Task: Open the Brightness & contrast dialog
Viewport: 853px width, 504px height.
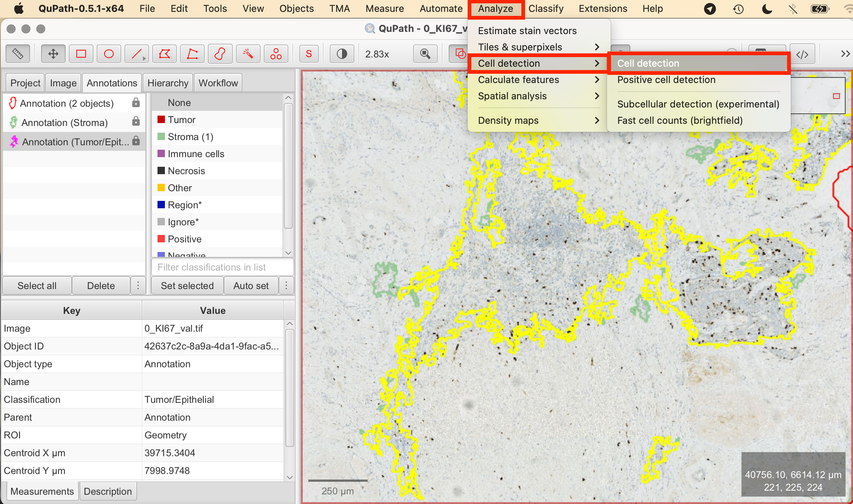Action: click(x=342, y=54)
